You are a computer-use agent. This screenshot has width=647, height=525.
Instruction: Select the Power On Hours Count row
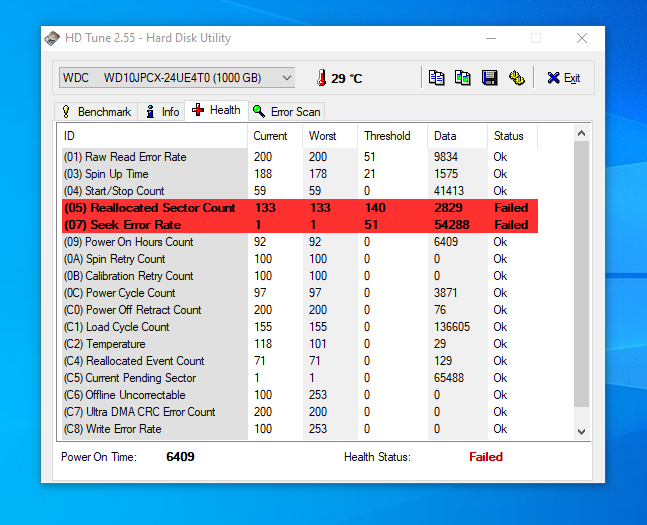(x=300, y=242)
